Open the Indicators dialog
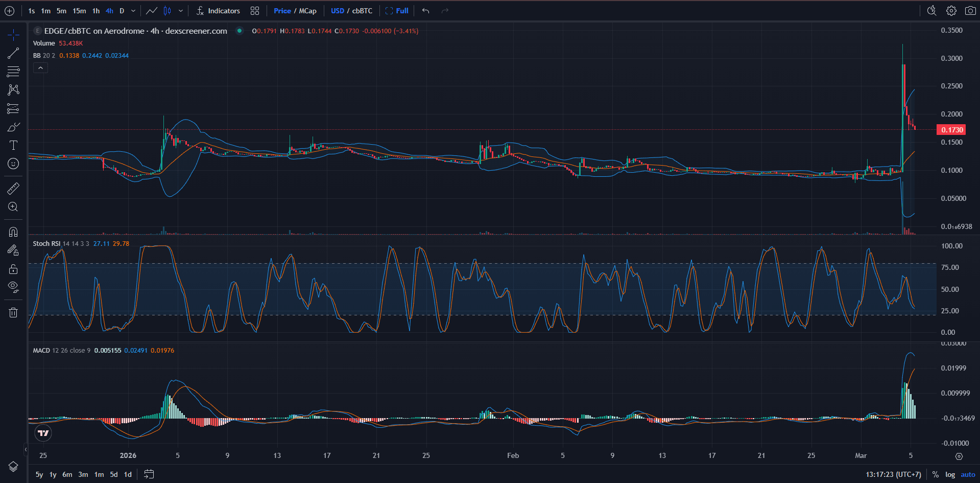 point(223,10)
